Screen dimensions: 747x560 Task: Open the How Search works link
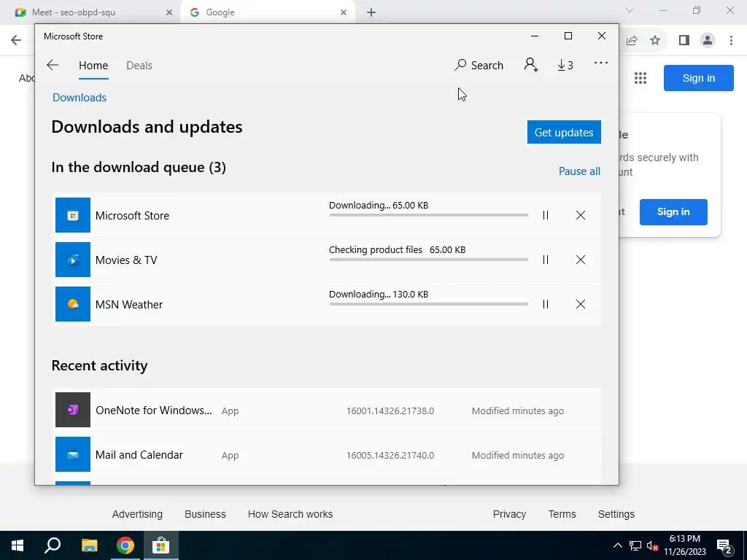[x=290, y=514]
